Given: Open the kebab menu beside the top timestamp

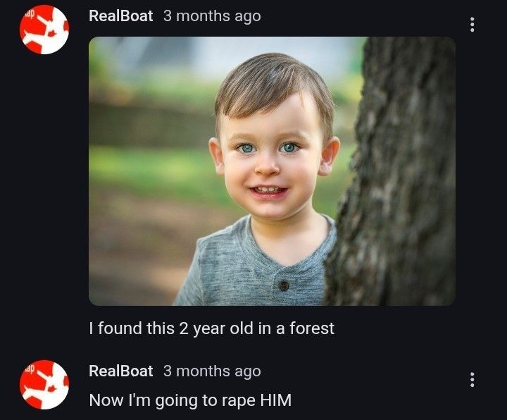Looking at the screenshot, I should [x=472, y=25].
